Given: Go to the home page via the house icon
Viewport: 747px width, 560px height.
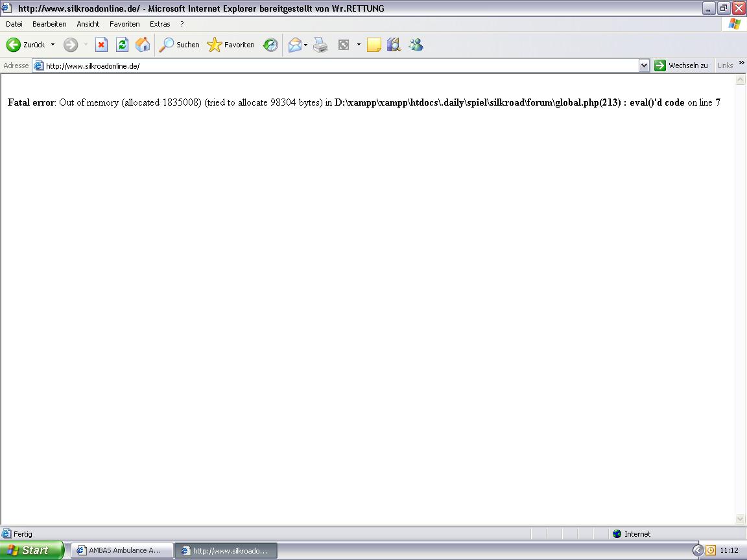Looking at the screenshot, I should point(143,45).
